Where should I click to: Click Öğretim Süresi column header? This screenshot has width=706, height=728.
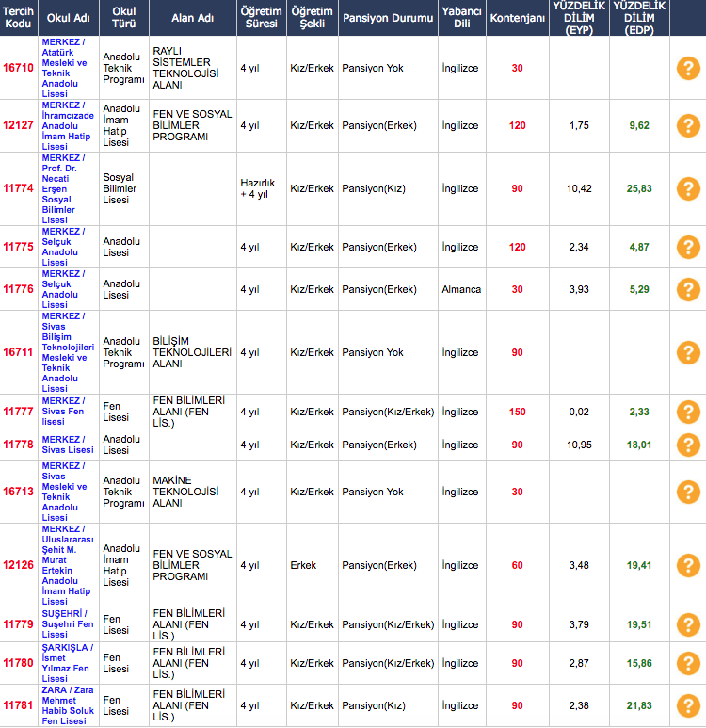pos(262,18)
